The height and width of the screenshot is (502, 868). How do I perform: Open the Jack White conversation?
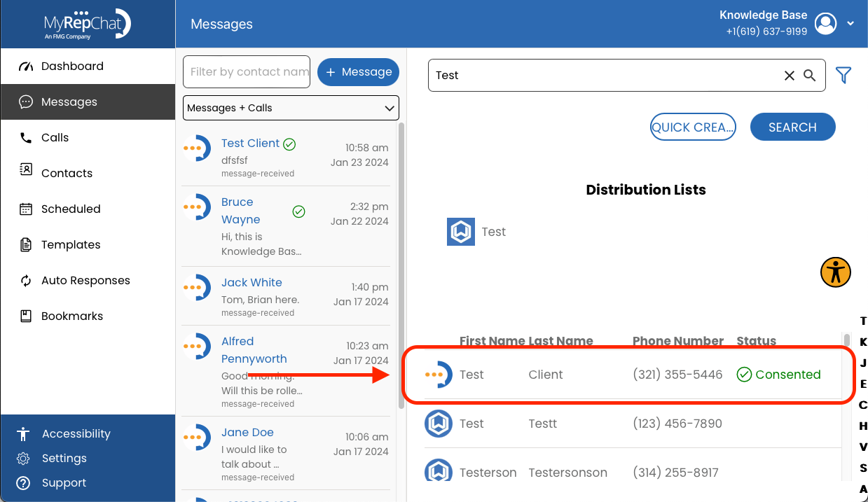(287, 295)
